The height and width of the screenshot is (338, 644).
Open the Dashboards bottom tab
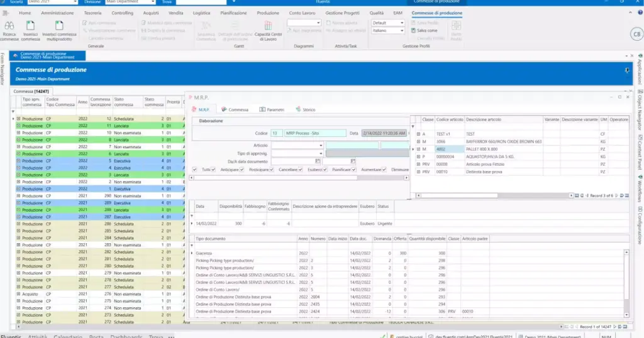coord(126,336)
